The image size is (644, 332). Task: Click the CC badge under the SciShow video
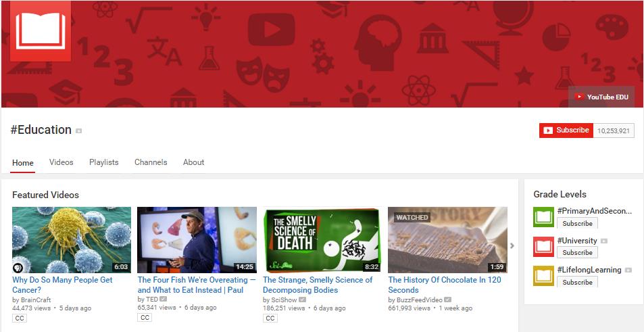pos(270,318)
